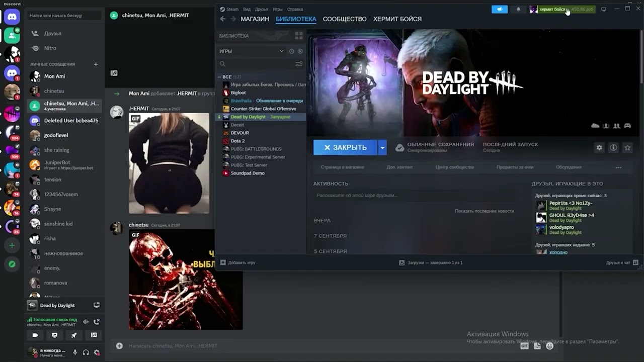Open the Вид menu in Steam

click(247, 9)
